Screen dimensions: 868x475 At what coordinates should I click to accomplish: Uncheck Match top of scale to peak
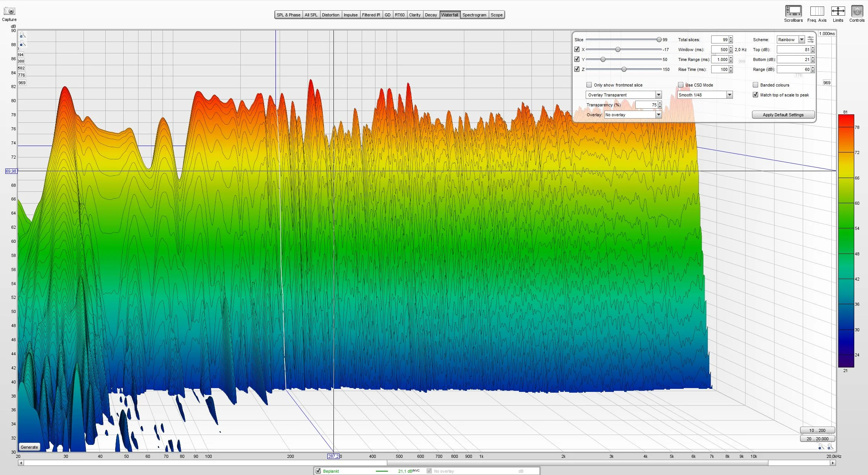[755, 95]
